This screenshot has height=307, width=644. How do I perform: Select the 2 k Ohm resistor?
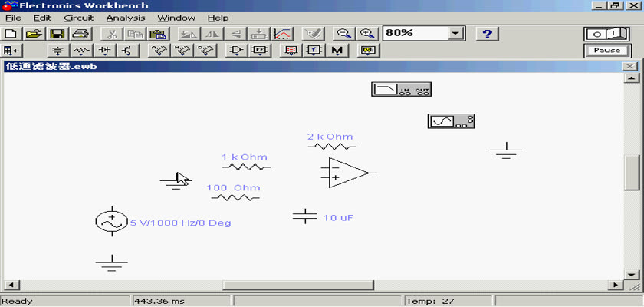pos(332,147)
